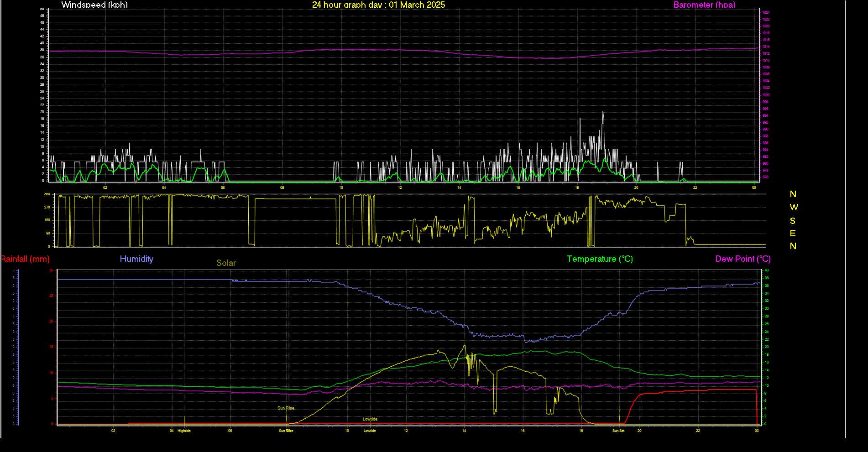Click the S compass direction label
Screen dimensions: 868x452
tap(793, 221)
